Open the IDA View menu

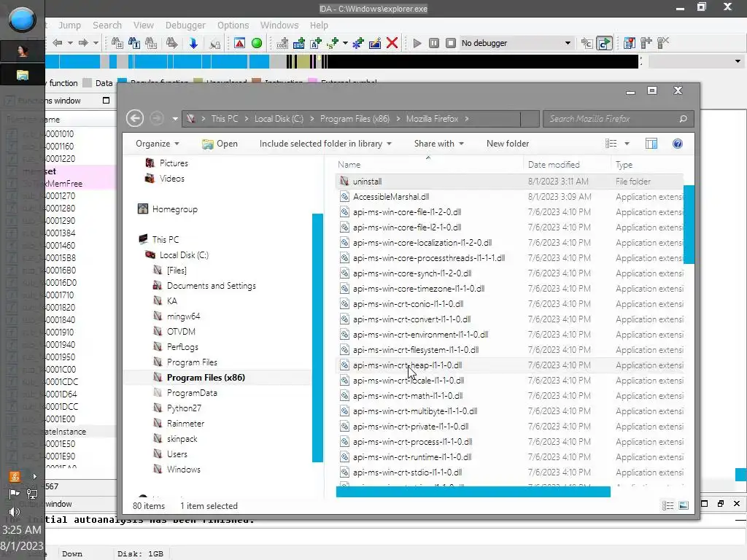coord(144,26)
